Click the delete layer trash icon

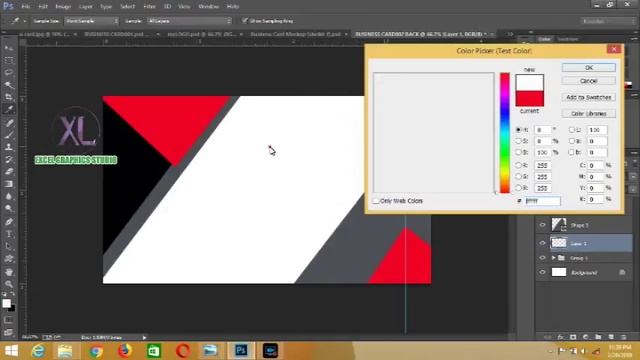tap(623, 337)
